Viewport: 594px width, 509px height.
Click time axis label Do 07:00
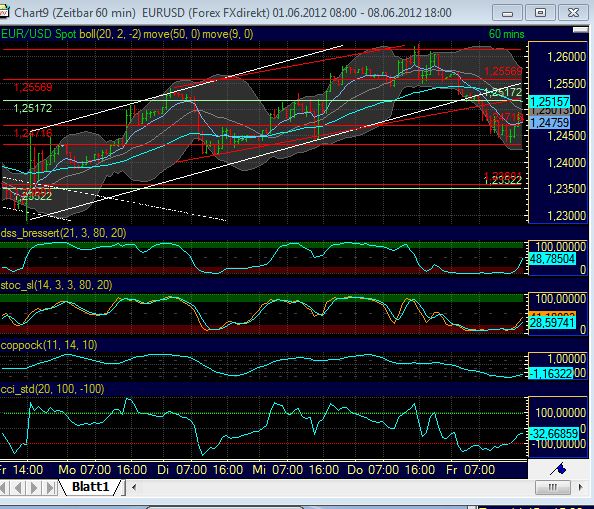point(373,470)
